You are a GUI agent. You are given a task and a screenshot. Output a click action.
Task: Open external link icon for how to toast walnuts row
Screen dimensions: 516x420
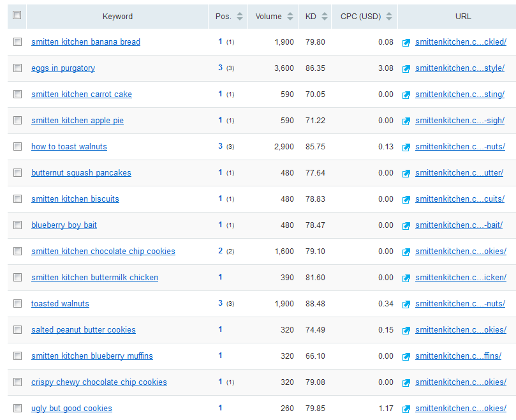point(406,147)
